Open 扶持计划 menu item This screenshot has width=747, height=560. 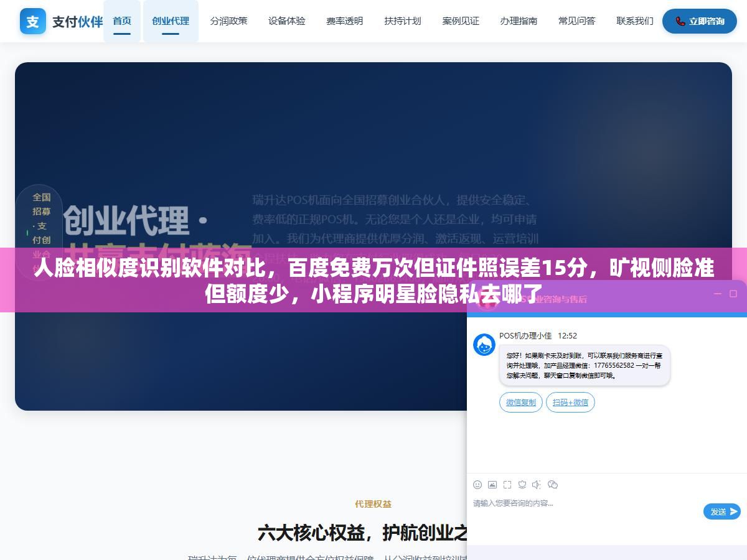click(403, 21)
